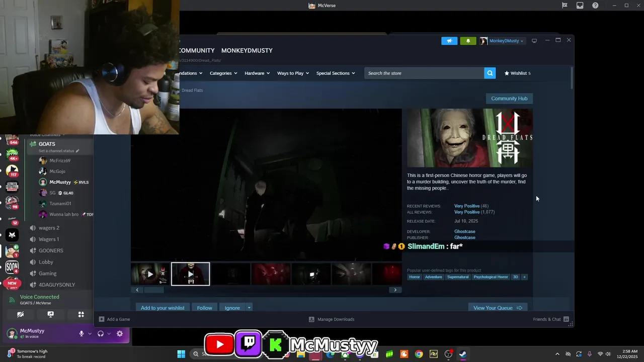The height and width of the screenshot is (362, 644).
Task: Click Steam icon in taskbar
Action: point(463,354)
